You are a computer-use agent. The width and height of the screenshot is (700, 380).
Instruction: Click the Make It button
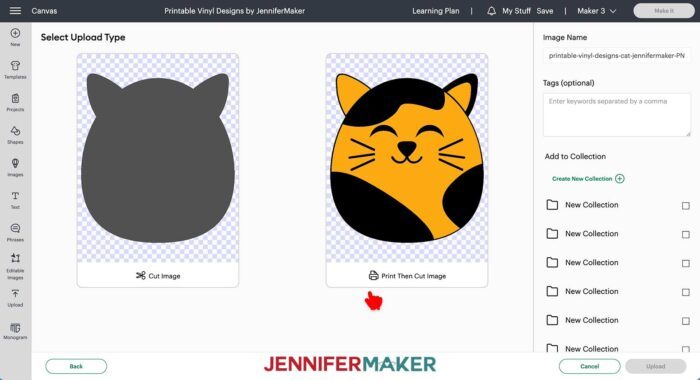664,11
